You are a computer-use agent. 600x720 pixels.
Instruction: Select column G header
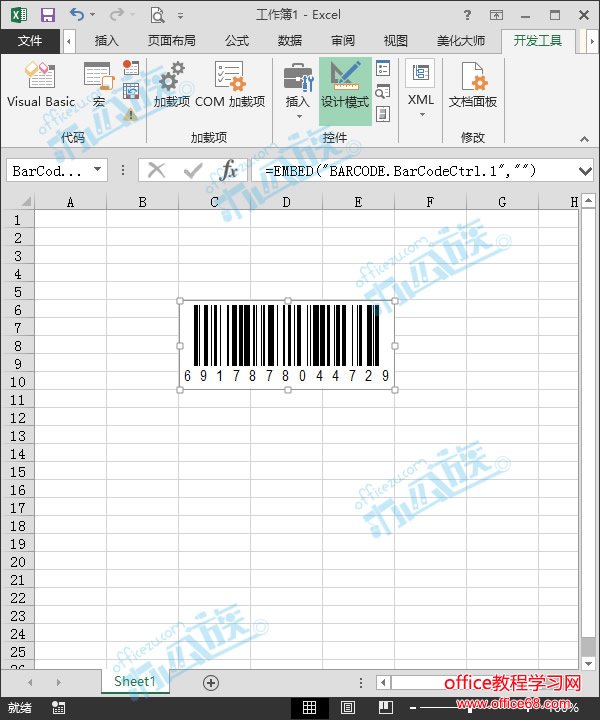pos(502,202)
